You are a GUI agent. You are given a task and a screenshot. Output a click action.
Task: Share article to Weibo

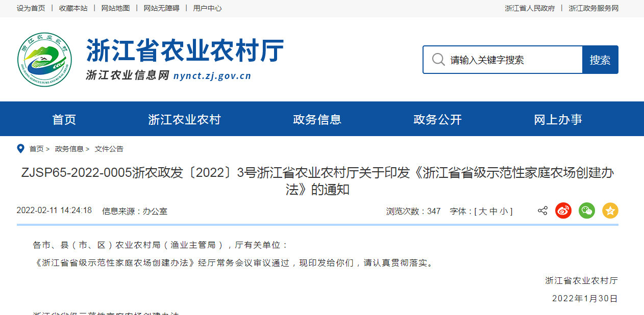pos(563,211)
